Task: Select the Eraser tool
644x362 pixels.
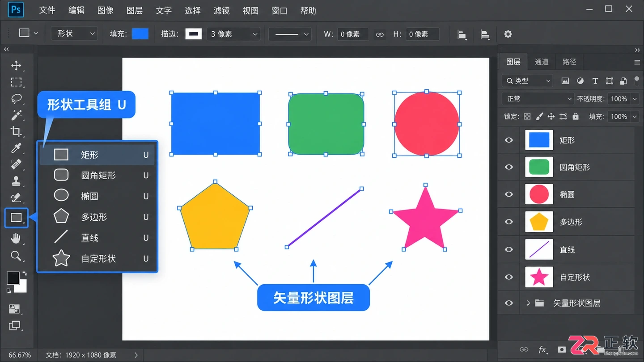Action: click(16, 198)
